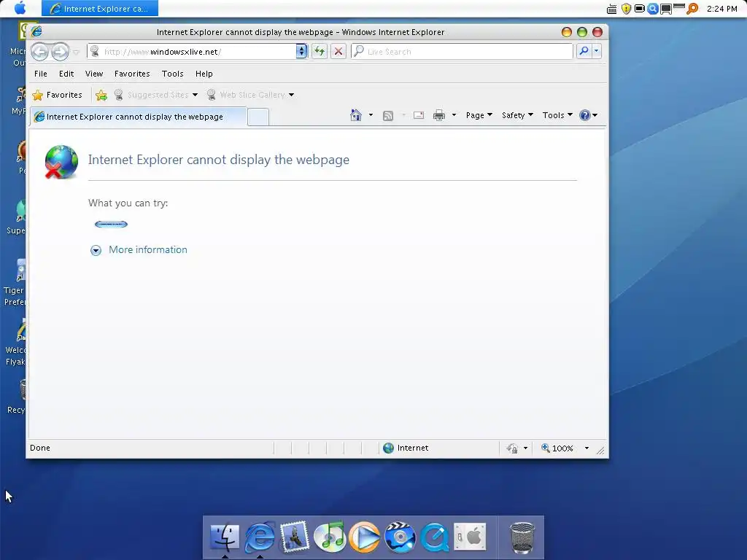The height and width of the screenshot is (560, 747).
Task: Click the Read Mail envelope icon
Action: coord(418,115)
